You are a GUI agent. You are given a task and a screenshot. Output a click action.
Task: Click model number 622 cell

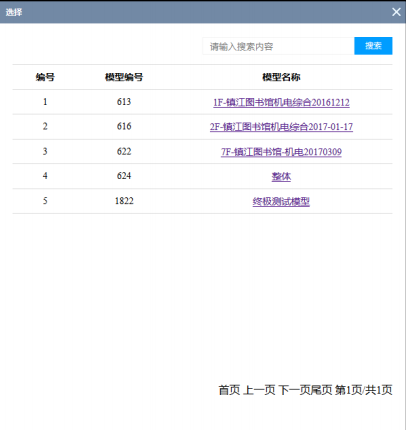click(124, 151)
